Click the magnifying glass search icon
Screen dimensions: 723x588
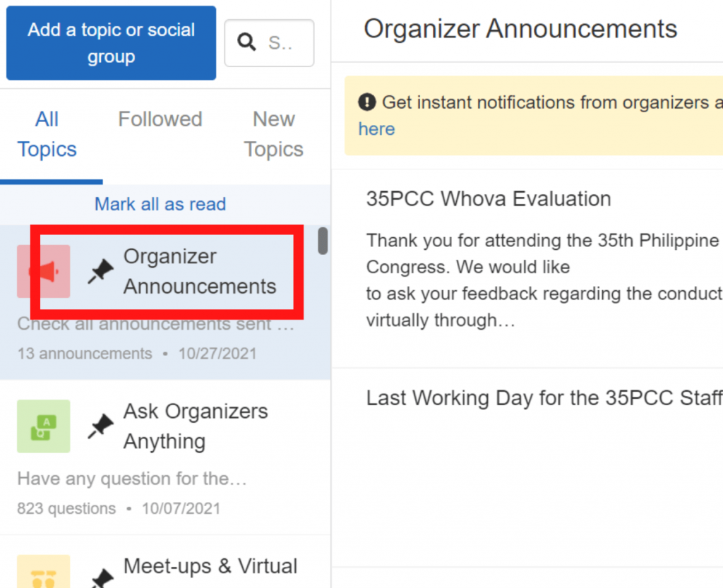[x=247, y=43]
